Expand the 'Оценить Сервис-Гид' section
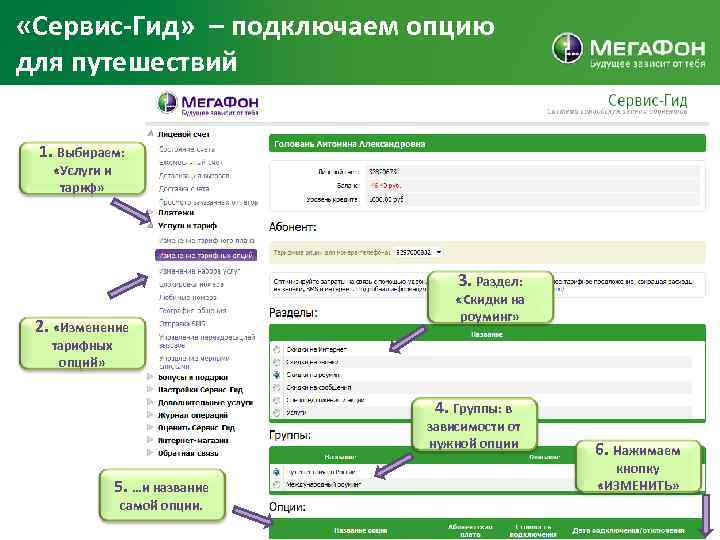Screen dimensions: 720x540 pyautogui.click(x=150, y=428)
